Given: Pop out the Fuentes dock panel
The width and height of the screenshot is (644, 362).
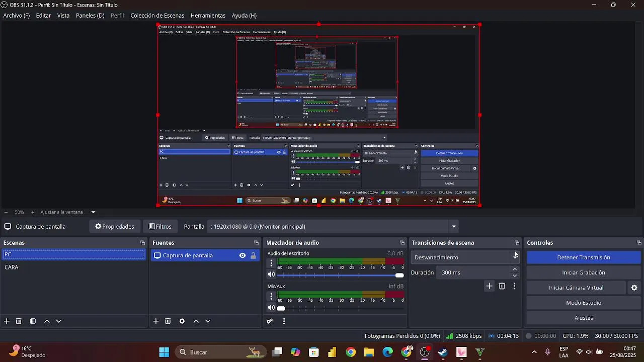Looking at the screenshot, I should click(256, 243).
